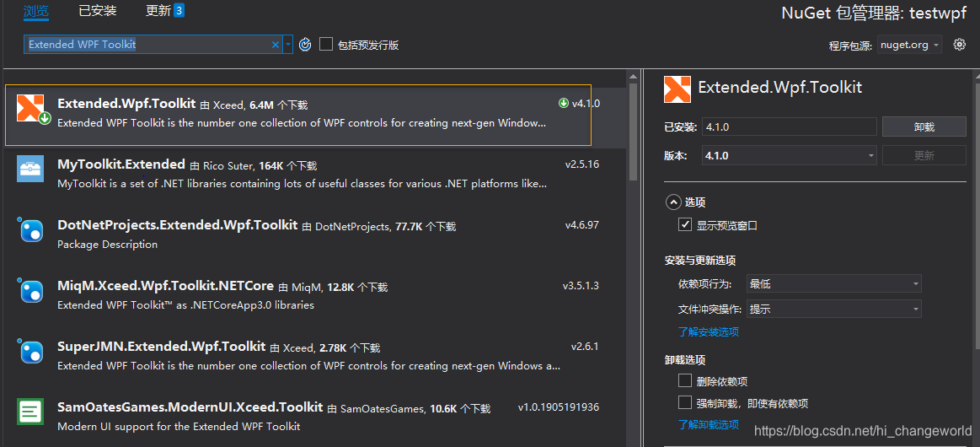The image size is (980, 447).
Task: Click version v1.0.1905191936 in package list
Action: click(x=559, y=407)
